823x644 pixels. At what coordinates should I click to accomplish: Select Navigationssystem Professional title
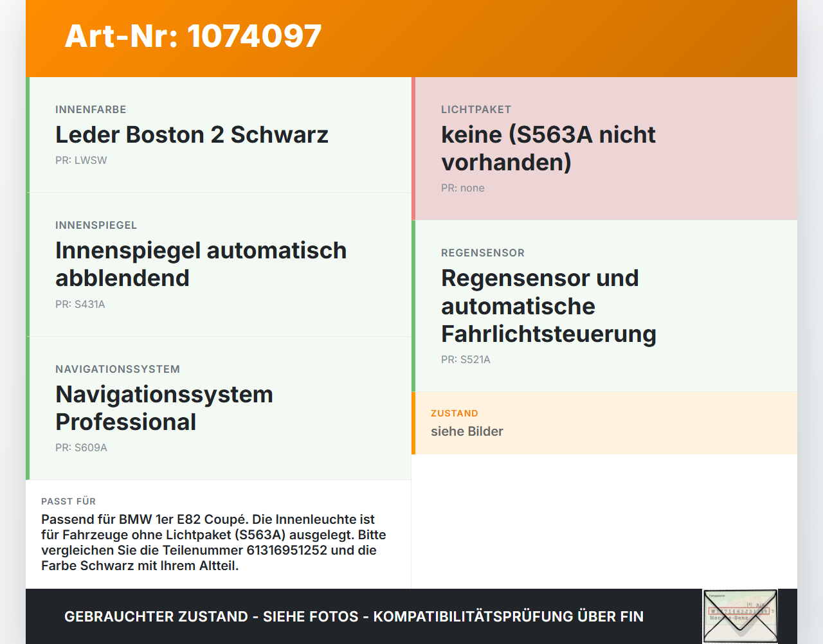click(x=164, y=408)
